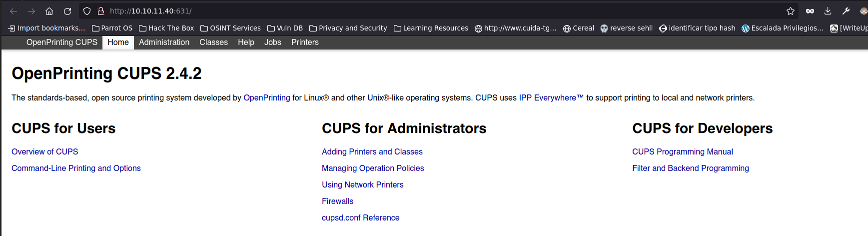Reload the current page

tap(67, 11)
